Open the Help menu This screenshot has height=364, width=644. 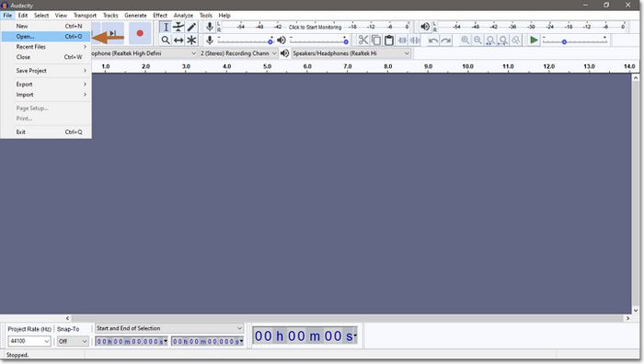point(224,16)
